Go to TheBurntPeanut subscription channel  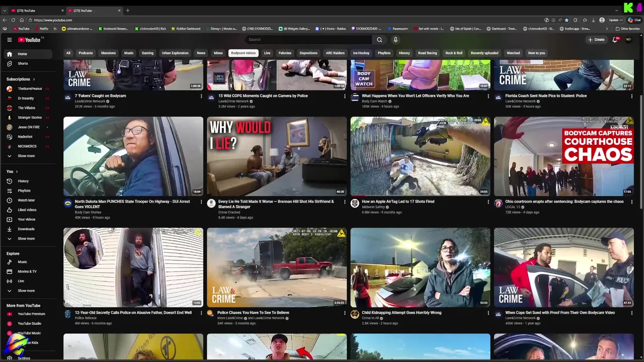click(x=30, y=88)
